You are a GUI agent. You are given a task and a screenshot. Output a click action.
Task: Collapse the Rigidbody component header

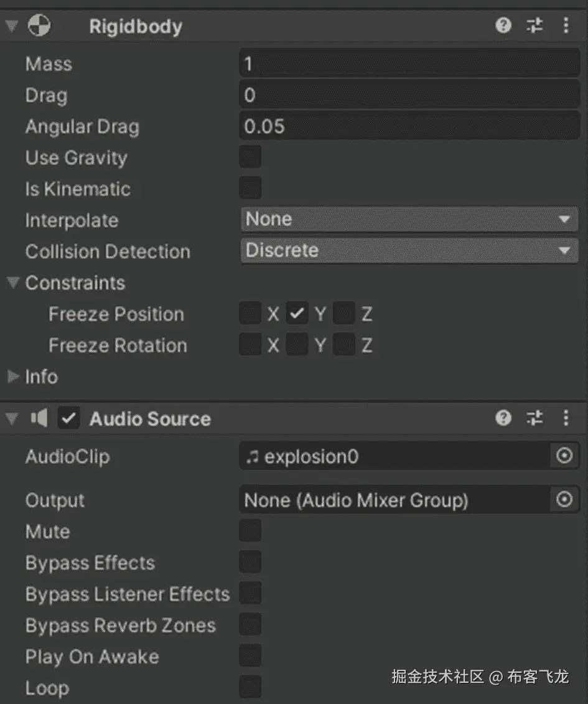(x=12, y=26)
